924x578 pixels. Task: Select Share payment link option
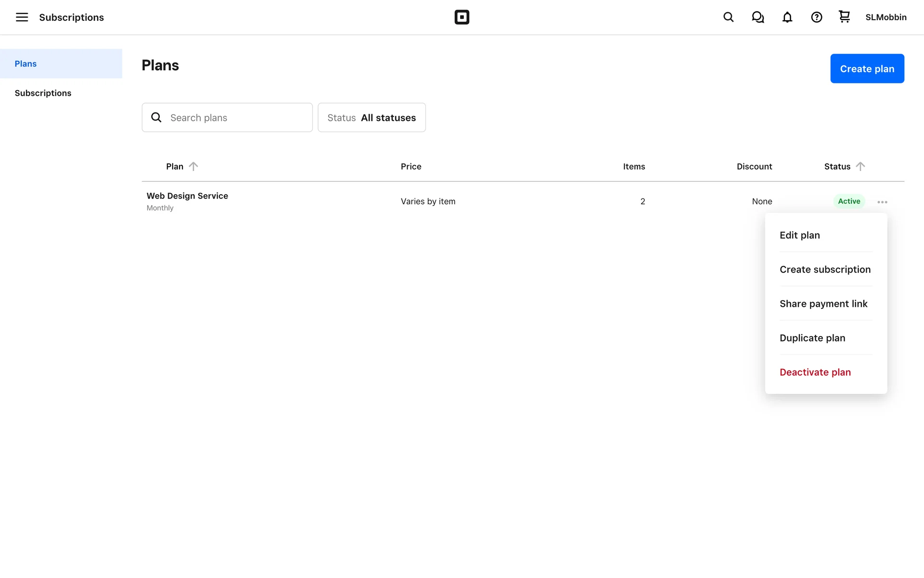[823, 303]
